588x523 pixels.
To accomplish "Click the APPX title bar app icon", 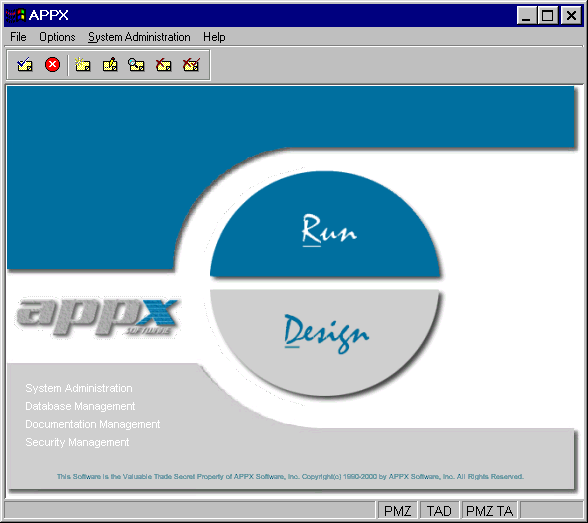I will (15, 15).
